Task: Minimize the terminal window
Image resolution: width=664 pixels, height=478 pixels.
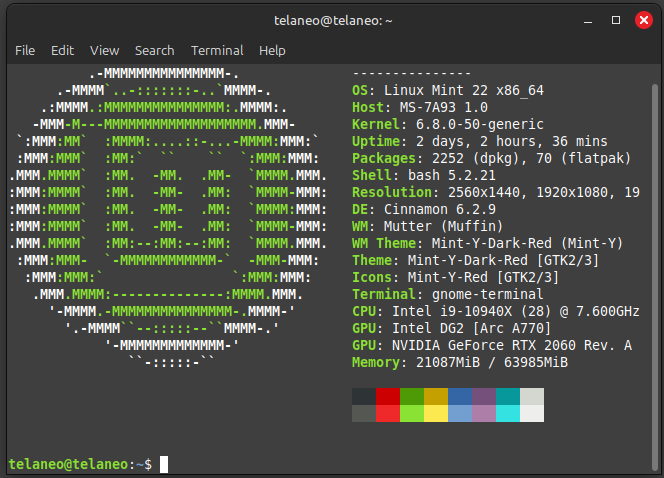Action: [x=591, y=19]
